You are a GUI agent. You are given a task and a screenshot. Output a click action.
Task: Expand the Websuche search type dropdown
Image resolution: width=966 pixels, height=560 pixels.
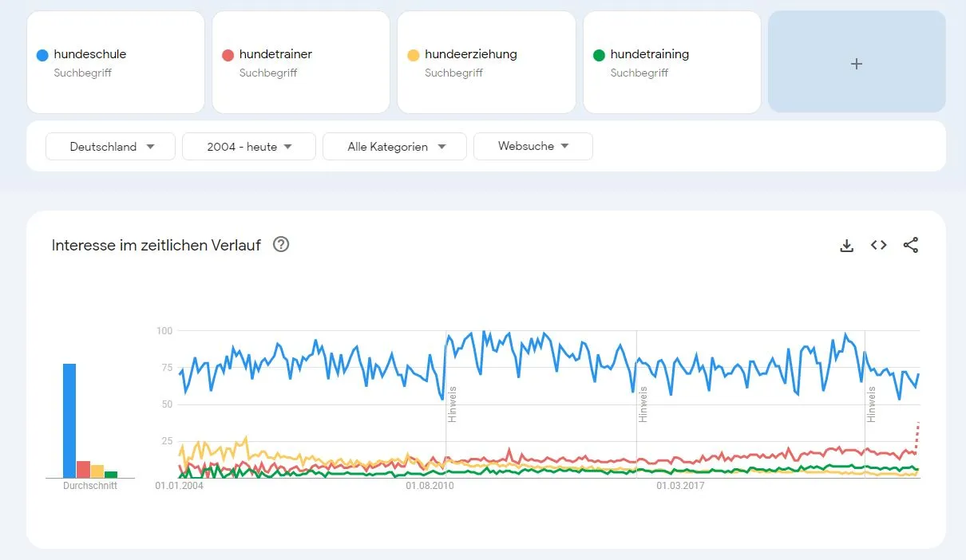pos(532,146)
